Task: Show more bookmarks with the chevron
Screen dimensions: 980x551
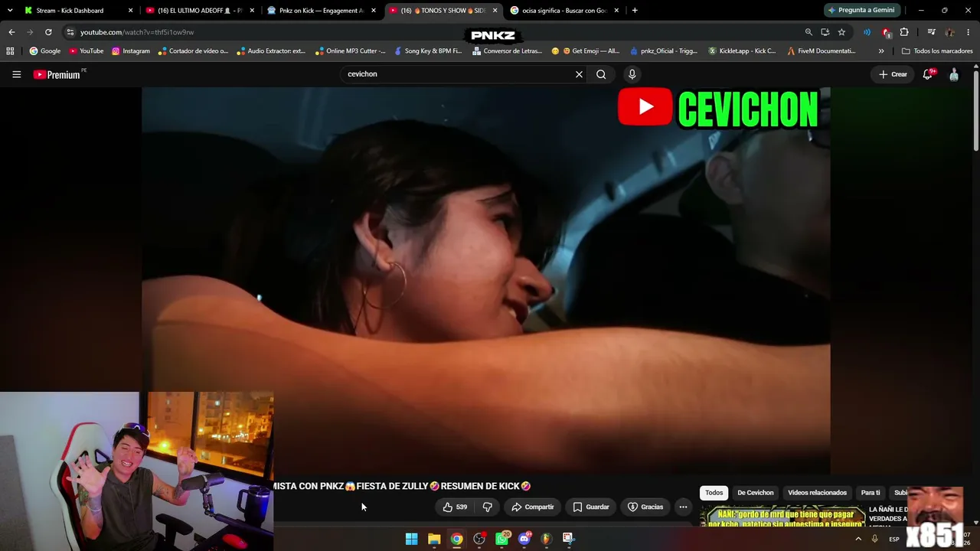Action: [881, 51]
